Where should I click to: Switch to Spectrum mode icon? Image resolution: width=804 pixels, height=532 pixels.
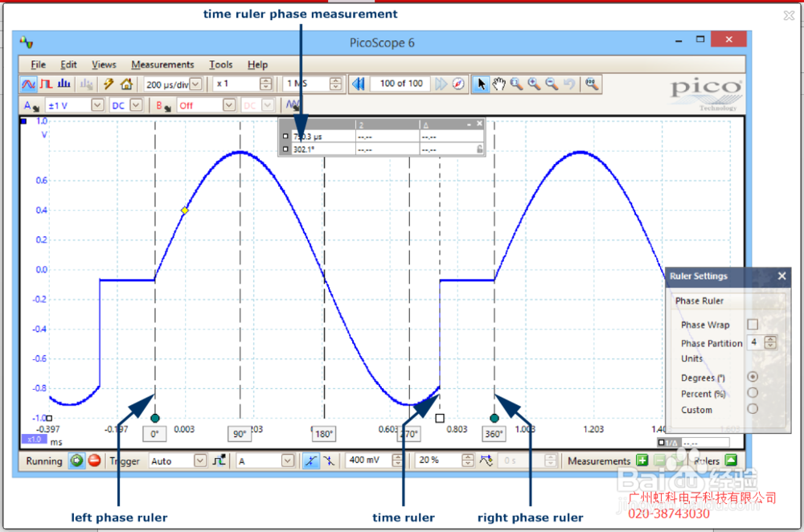pyautogui.click(x=64, y=84)
